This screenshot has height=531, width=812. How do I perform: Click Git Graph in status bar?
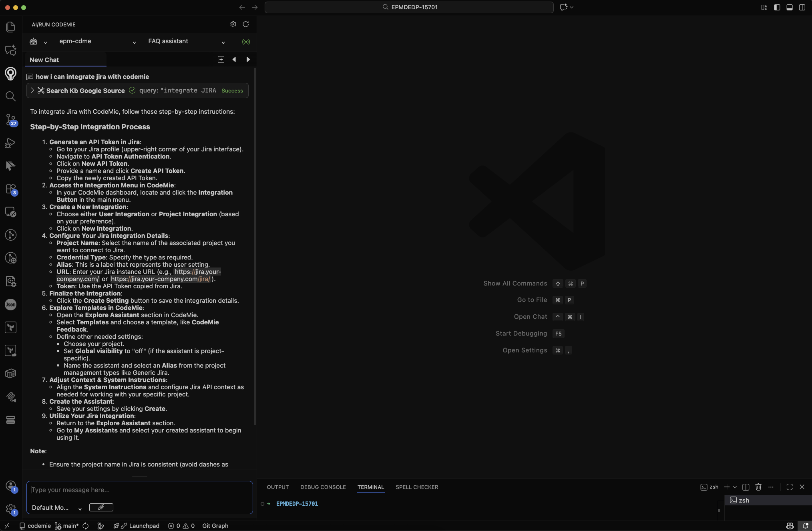[215, 526]
